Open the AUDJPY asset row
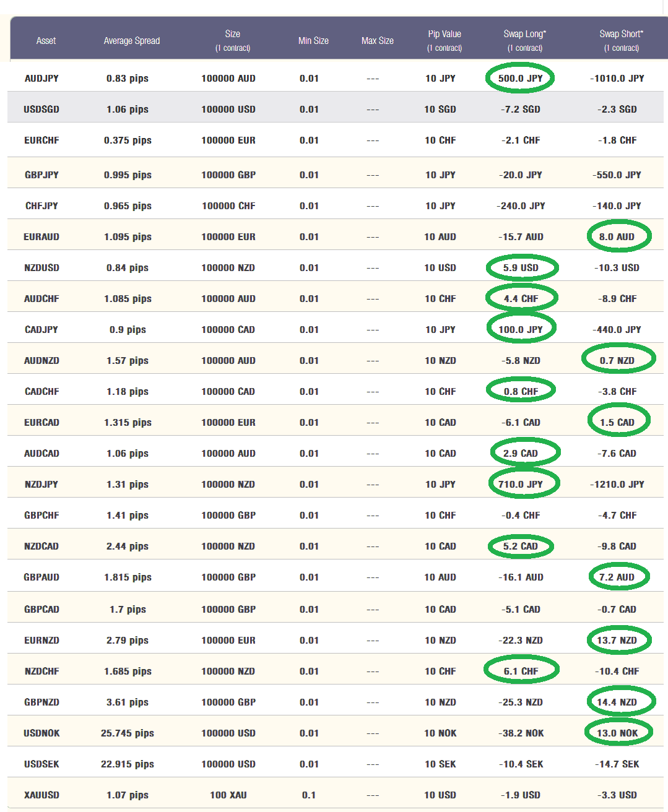The width and height of the screenshot is (668, 812). tap(41, 79)
